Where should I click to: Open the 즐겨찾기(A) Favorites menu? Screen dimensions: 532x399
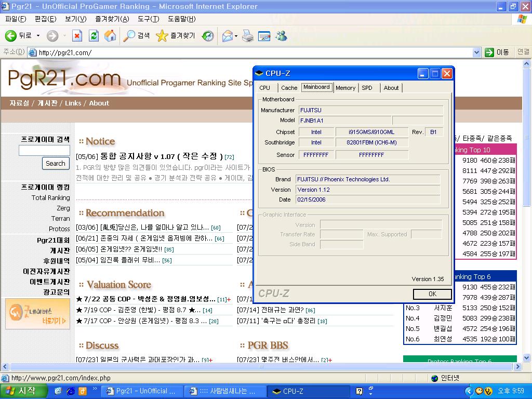click(112, 19)
